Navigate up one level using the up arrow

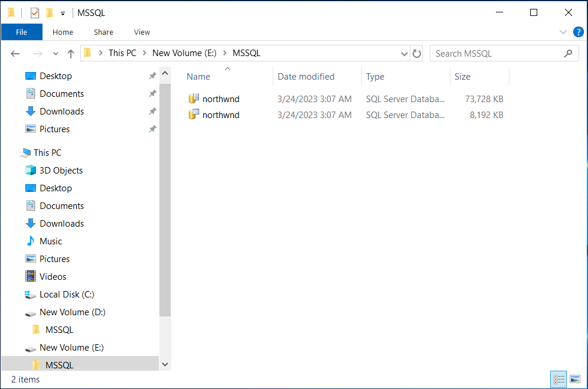[x=70, y=53]
